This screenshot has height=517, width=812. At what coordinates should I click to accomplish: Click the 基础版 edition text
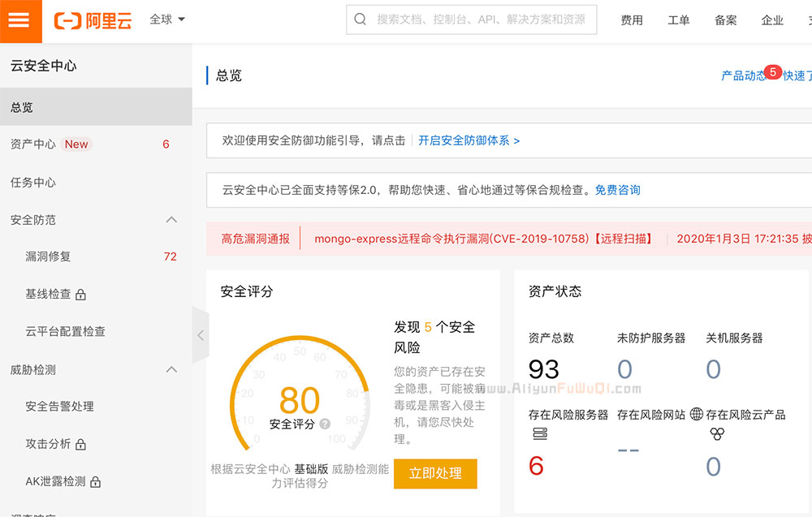311,469
